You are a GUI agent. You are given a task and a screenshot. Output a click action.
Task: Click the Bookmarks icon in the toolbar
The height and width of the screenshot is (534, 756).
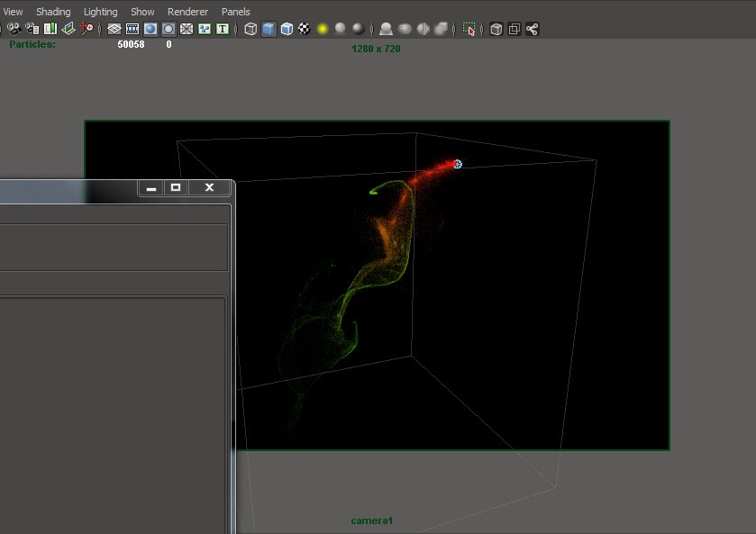click(50, 29)
